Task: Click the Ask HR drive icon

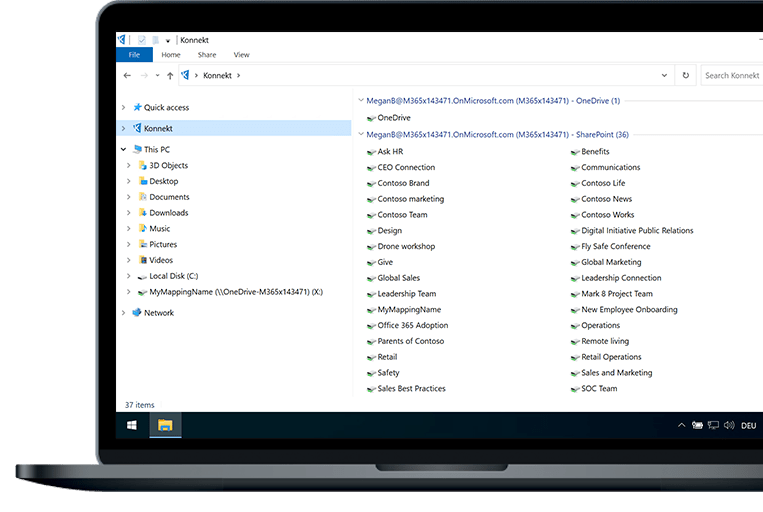Action: tap(371, 152)
